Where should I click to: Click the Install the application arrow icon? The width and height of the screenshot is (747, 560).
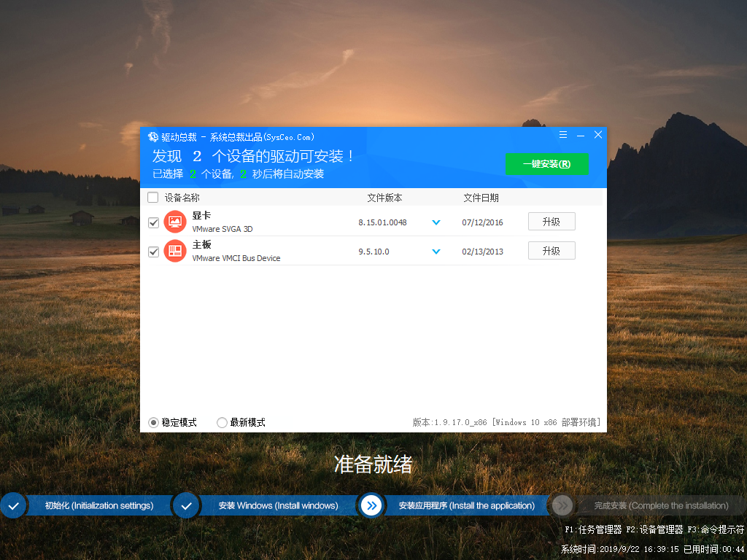pyautogui.click(x=371, y=505)
